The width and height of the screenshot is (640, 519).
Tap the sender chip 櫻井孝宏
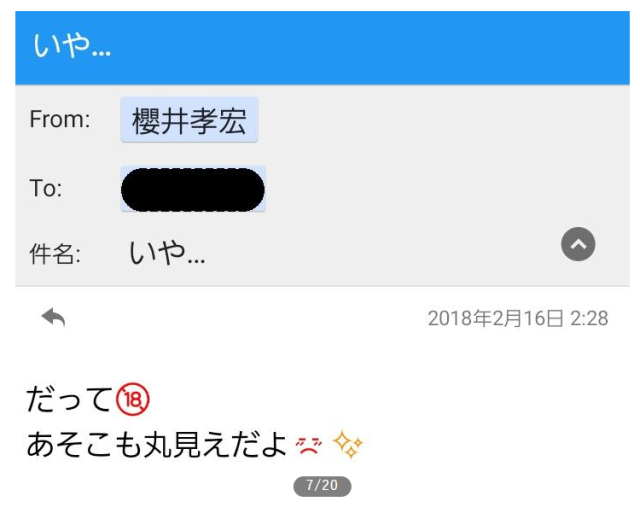coord(189,120)
